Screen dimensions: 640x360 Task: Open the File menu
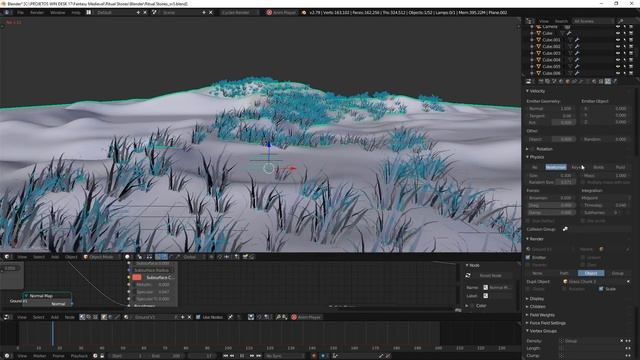(x=20, y=13)
